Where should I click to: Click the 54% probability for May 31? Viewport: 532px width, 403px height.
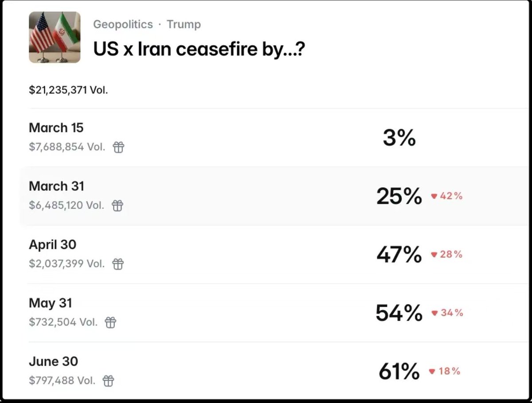[399, 313]
